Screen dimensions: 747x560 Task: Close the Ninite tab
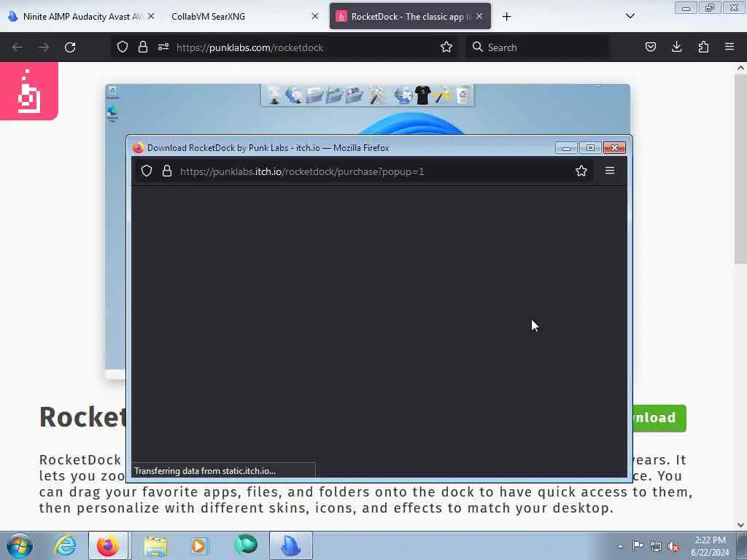click(x=151, y=16)
